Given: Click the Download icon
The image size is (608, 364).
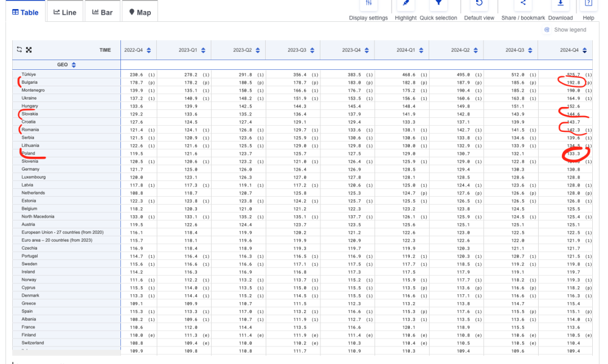Looking at the screenshot, I should click(x=560, y=4).
